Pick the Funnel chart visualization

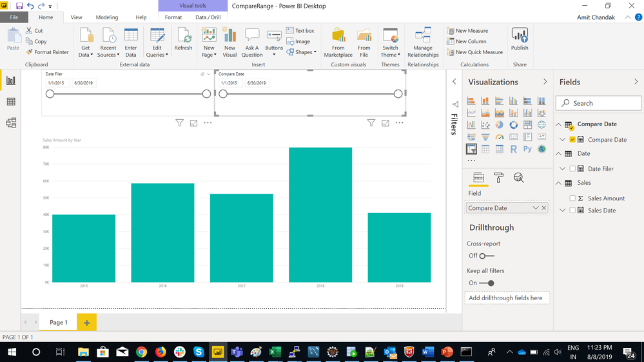click(x=485, y=137)
